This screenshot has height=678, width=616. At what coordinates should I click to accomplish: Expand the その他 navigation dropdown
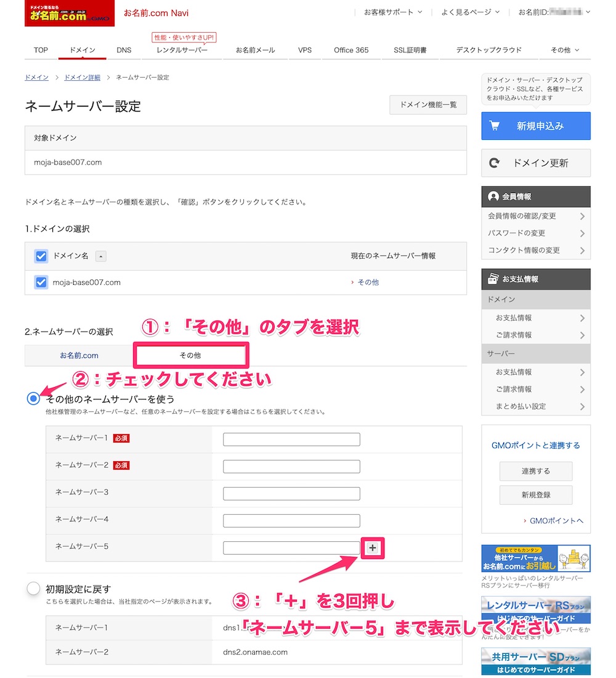[x=564, y=50]
